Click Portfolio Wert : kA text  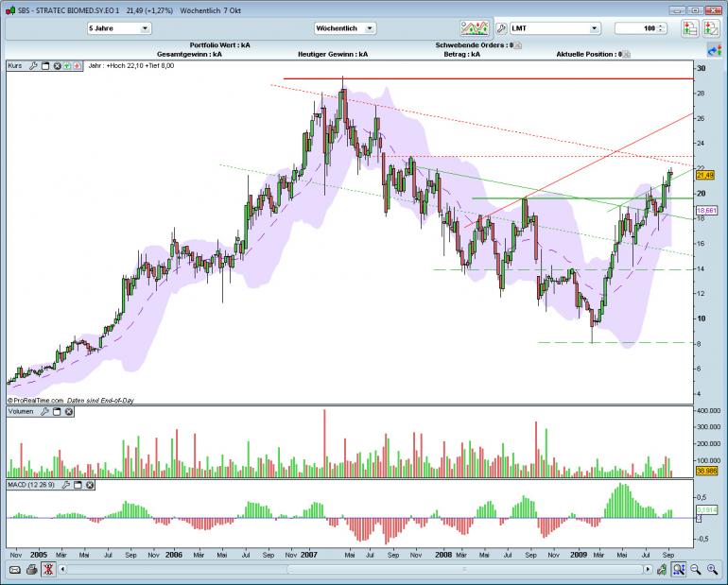pos(219,45)
